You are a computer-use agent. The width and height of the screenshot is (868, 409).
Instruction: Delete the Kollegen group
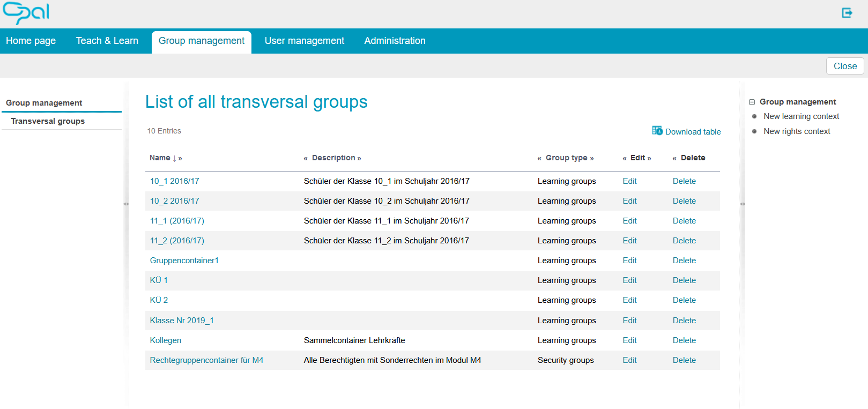pyautogui.click(x=684, y=340)
